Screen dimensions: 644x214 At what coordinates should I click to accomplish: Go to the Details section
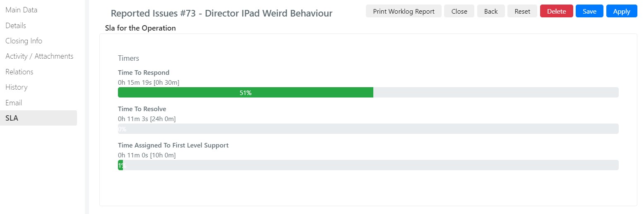(x=16, y=26)
